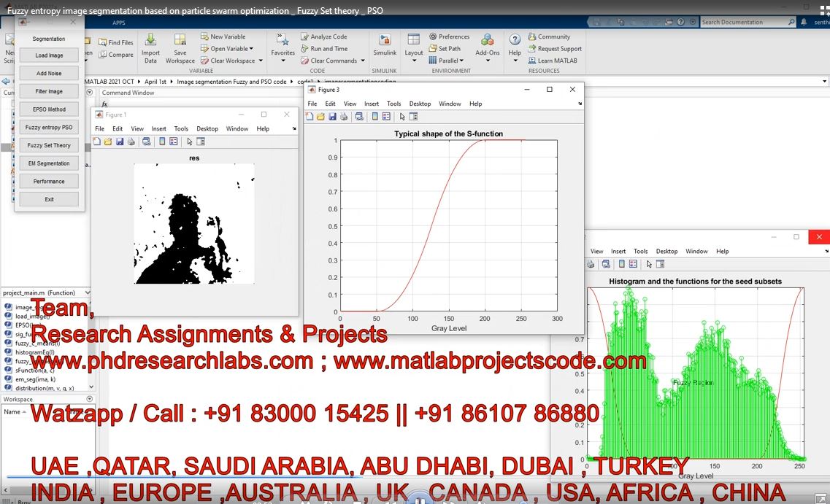Open the project_main.m function dropdown
Image resolution: width=830 pixels, height=504 pixels.
[91, 293]
